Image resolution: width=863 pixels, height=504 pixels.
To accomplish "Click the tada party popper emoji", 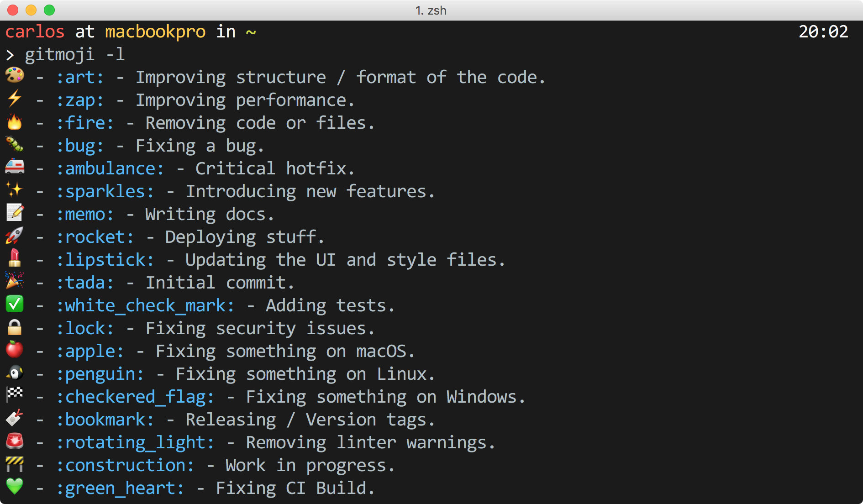I will (15, 281).
